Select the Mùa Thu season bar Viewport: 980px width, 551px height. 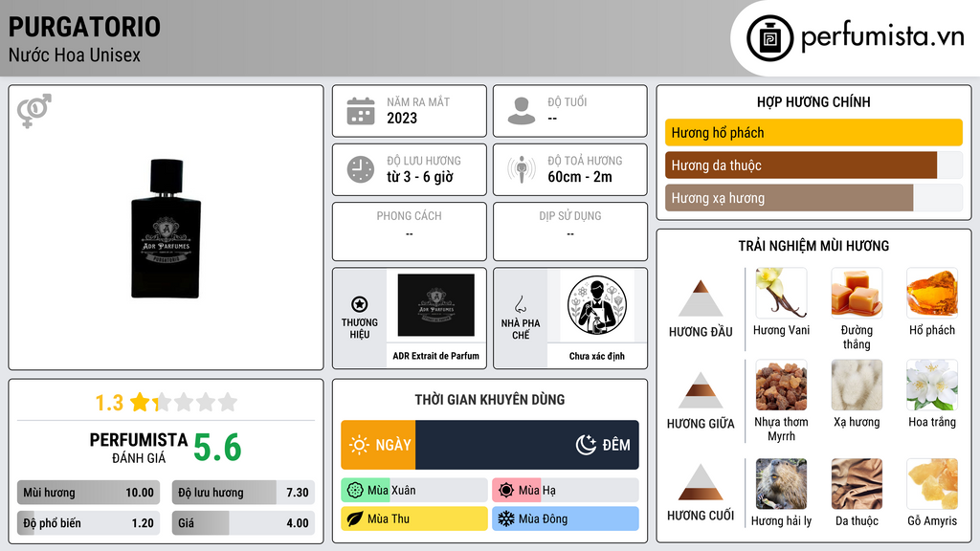click(x=414, y=518)
